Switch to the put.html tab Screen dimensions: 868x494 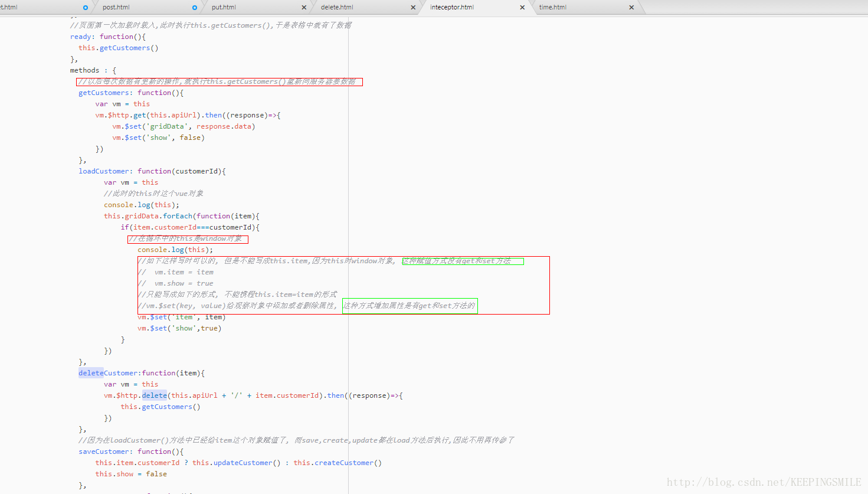(224, 7)
